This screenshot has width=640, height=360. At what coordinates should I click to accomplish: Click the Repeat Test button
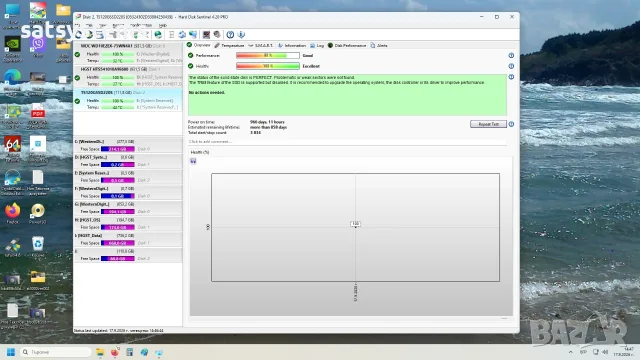click(x=488, y=124)
